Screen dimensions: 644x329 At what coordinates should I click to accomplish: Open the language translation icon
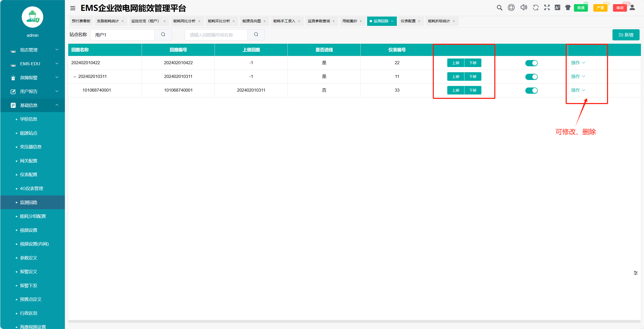coord(557,8)
